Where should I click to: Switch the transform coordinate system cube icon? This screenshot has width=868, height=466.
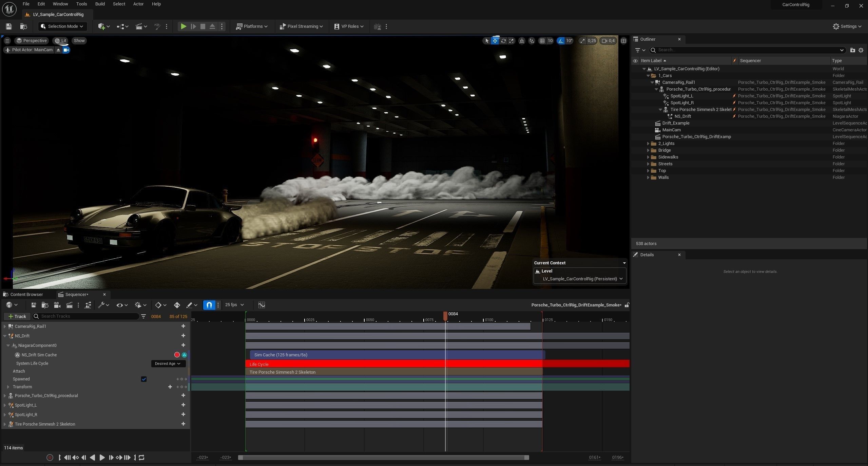pyautogui.click(x=522, y=41)
